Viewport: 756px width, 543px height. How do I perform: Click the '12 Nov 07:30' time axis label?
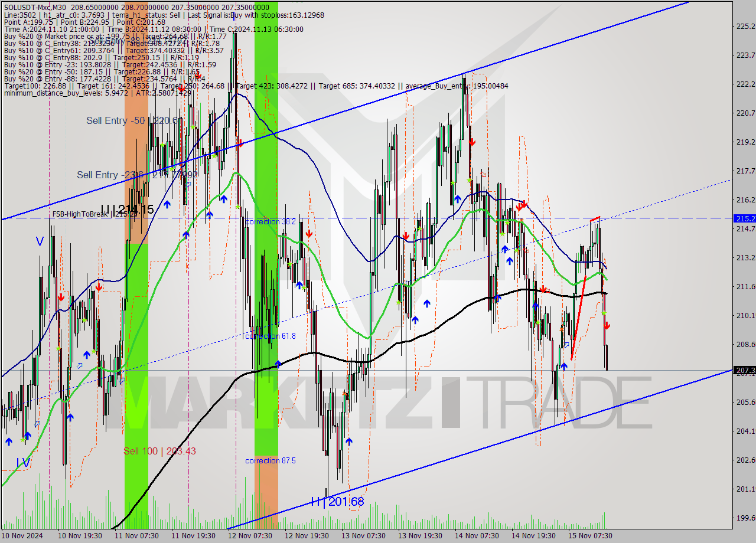pos(250,535)
